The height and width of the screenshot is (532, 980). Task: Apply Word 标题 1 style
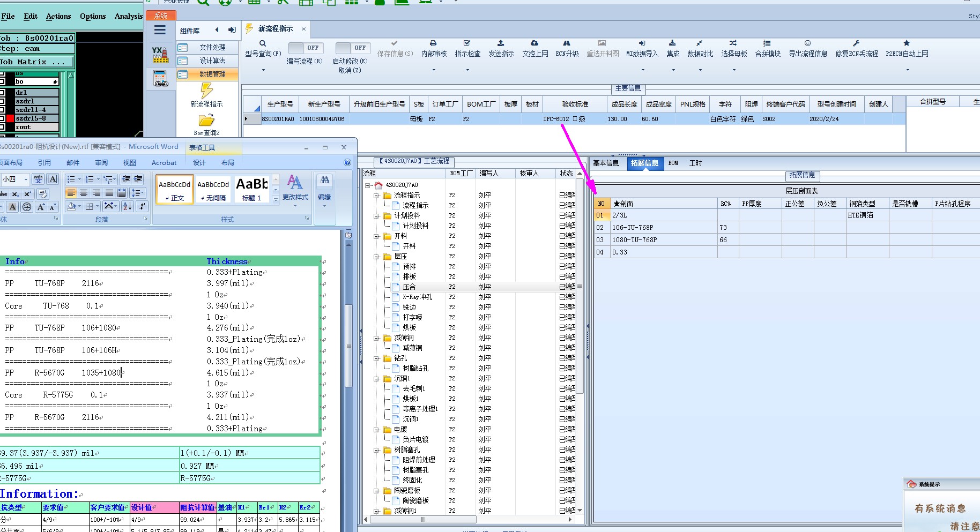(x=252, y=190)
